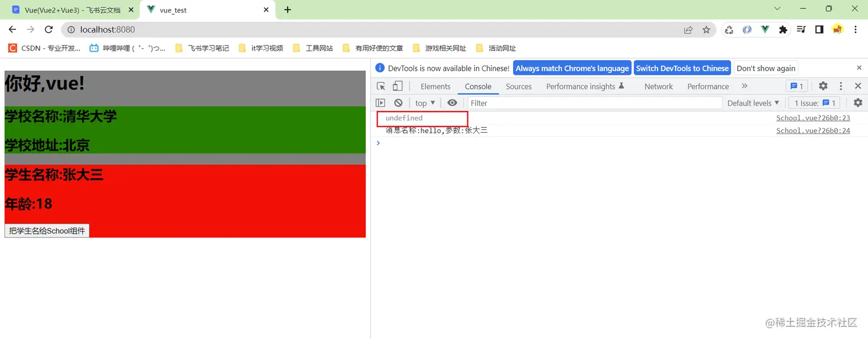Open the School.vue?26b0:24 source link
This screenshot has width=868, height=339.
point(813,130)
